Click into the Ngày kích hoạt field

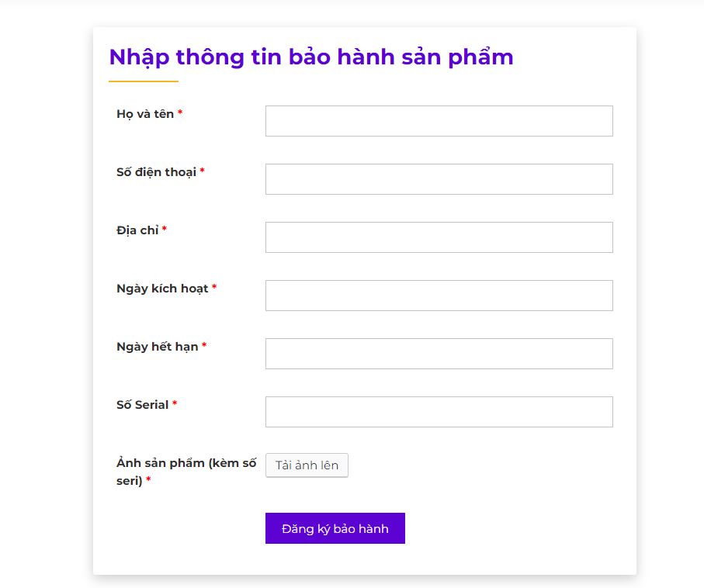(439, 296)
